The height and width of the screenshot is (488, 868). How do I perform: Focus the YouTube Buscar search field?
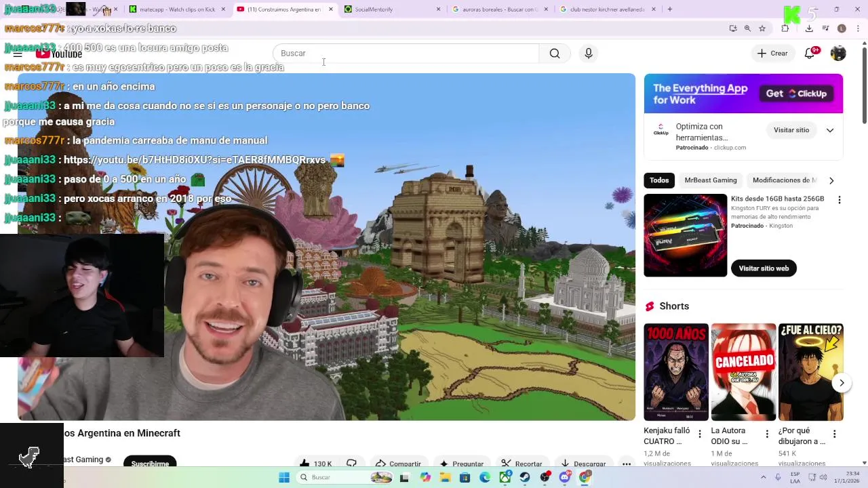406,54
